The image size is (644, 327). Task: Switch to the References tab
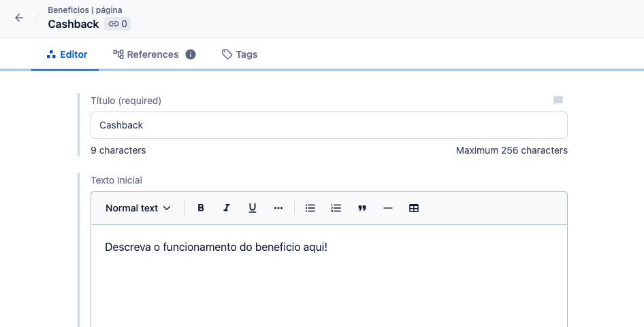click(146, 54)
